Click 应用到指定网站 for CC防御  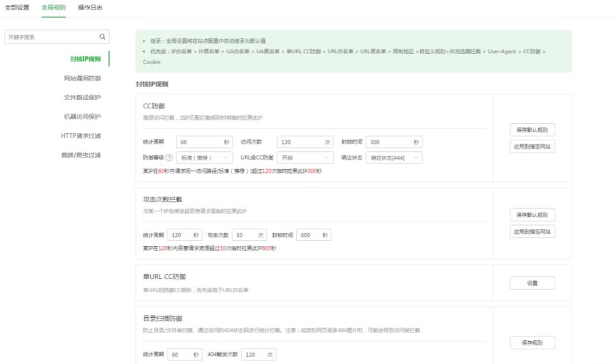point(532,147)
